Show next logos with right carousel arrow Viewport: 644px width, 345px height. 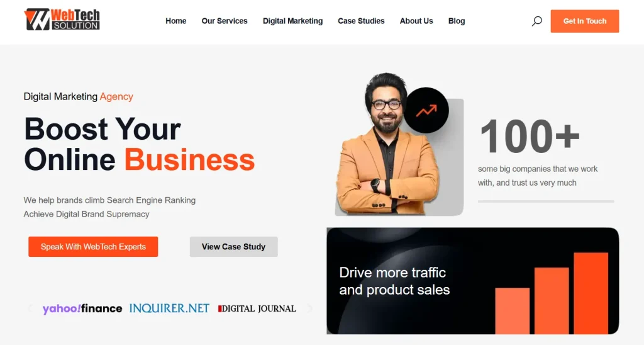pyautogui.click(x=309, y=308)
